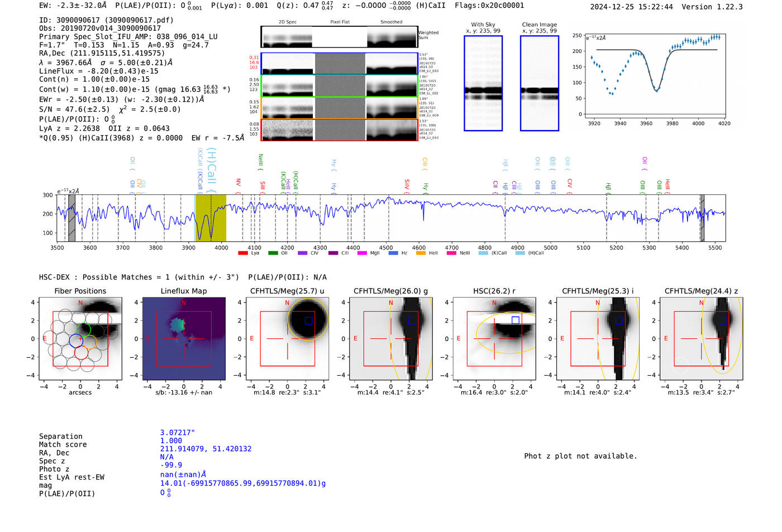Click the Q(0.95) (H)CaII(3968) solution text

pyautogui.click(x=141, y=138)
